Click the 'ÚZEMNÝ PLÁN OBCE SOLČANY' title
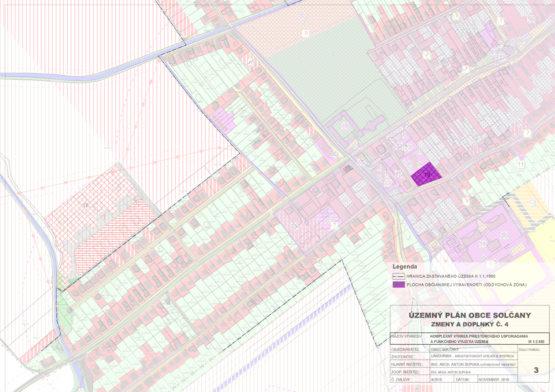The image size is (555, 392). click(x=469, y=315)
